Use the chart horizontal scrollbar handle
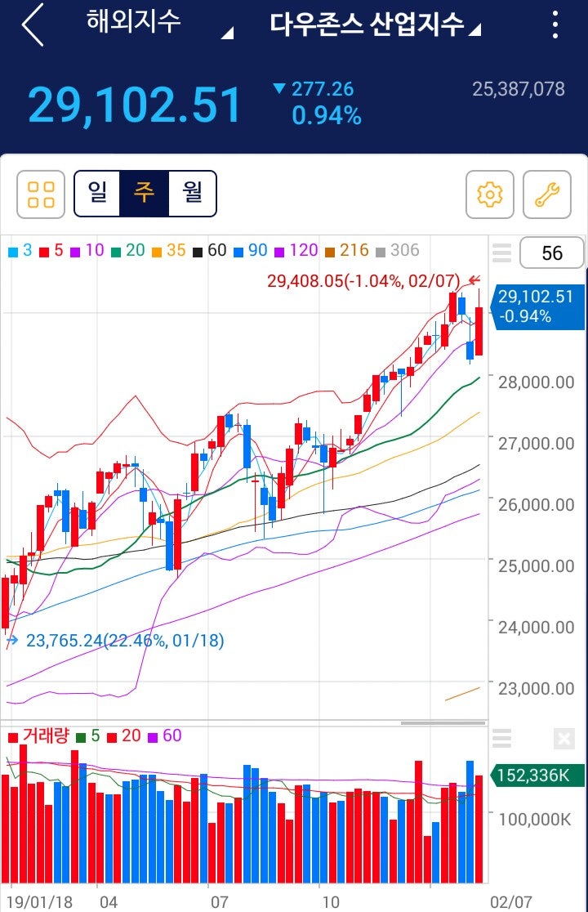Image resolution: width=588 pixels, height=912 pixels. pyautogui.click(x=443, y=723)
